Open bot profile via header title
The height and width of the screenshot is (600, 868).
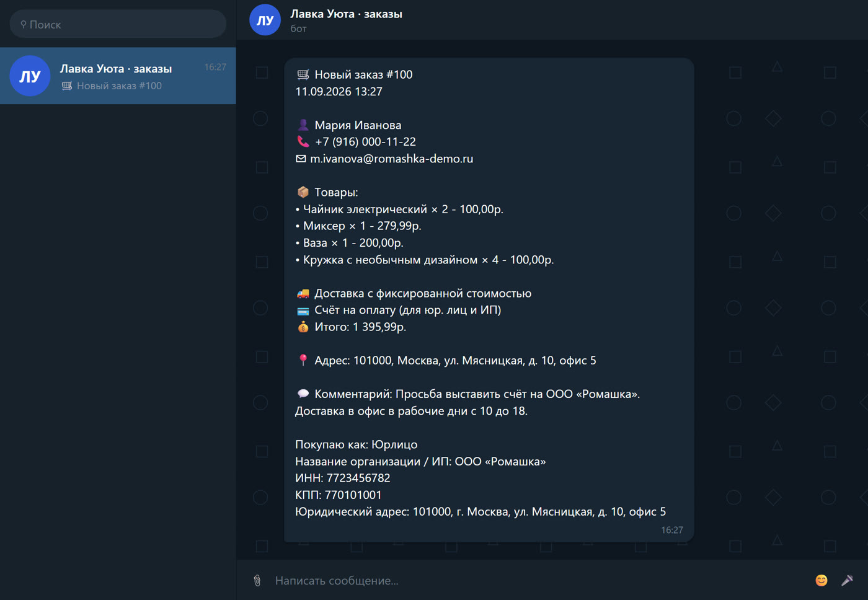pos(346,14)
